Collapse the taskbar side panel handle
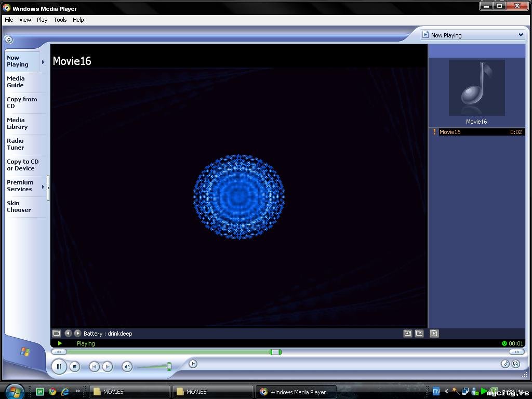 48,188
